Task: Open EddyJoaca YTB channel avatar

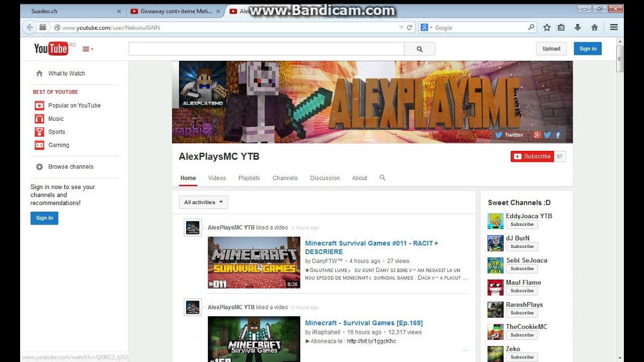Action: pos(496,221)
